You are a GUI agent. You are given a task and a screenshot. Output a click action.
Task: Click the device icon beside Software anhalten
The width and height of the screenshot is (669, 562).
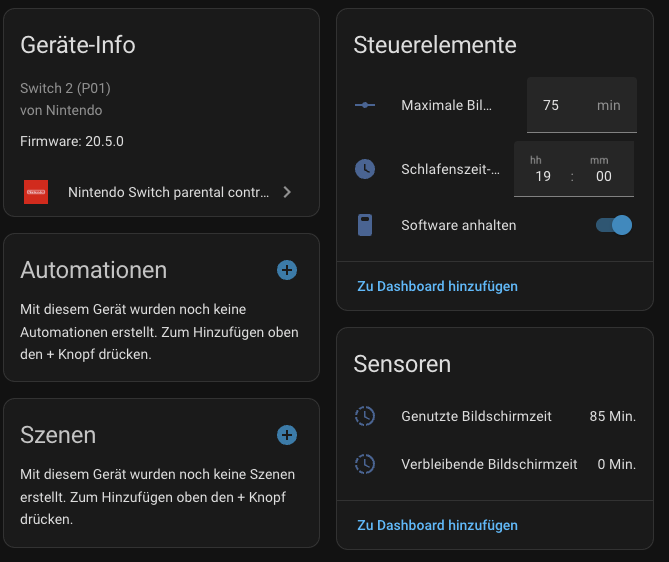click(x=365, y=225)
